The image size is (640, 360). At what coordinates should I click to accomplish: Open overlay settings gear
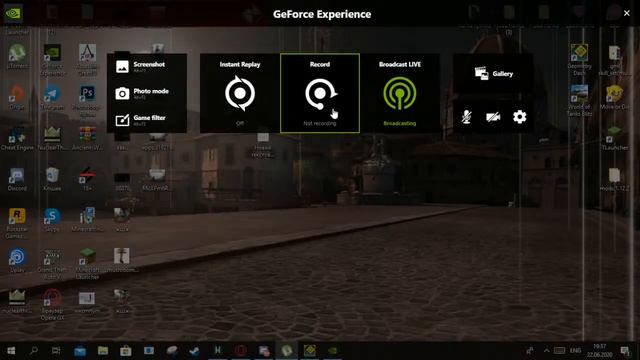pyautogui.click(x=520, y=117)
